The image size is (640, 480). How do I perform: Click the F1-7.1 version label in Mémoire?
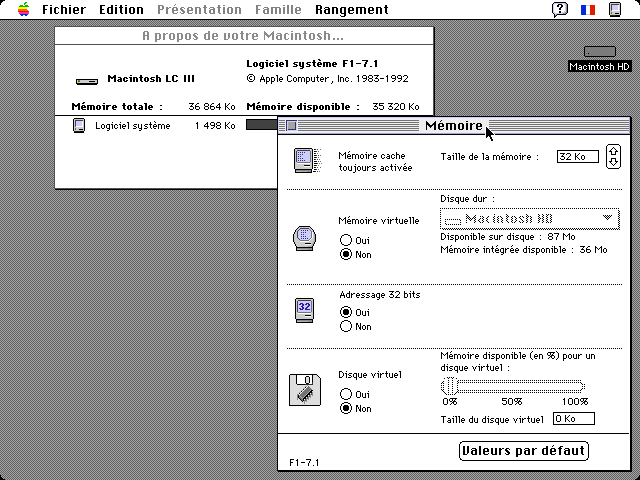[x=304, y=462]
